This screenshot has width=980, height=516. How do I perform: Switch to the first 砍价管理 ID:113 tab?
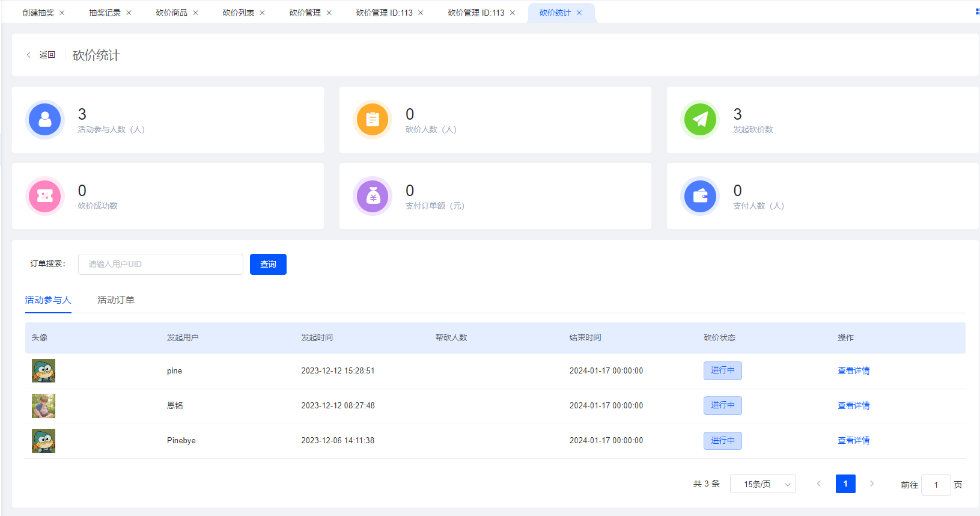coord(384,13)
